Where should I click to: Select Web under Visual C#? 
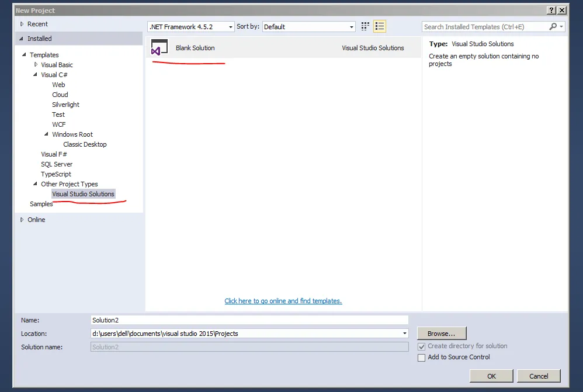(x=58, y=85)
